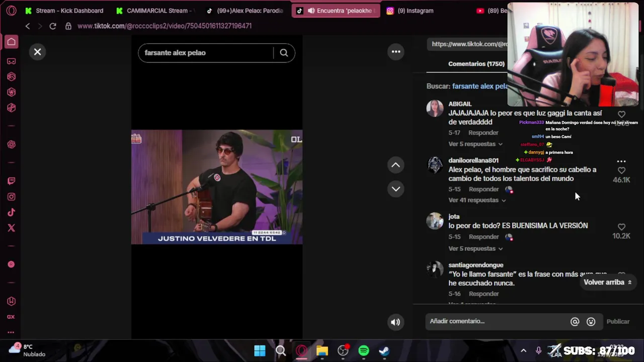The width and height of the screenshot is (644, 362).
Task: Reply to santiagorendongue's comment
Action: click(x=484, y=294)
